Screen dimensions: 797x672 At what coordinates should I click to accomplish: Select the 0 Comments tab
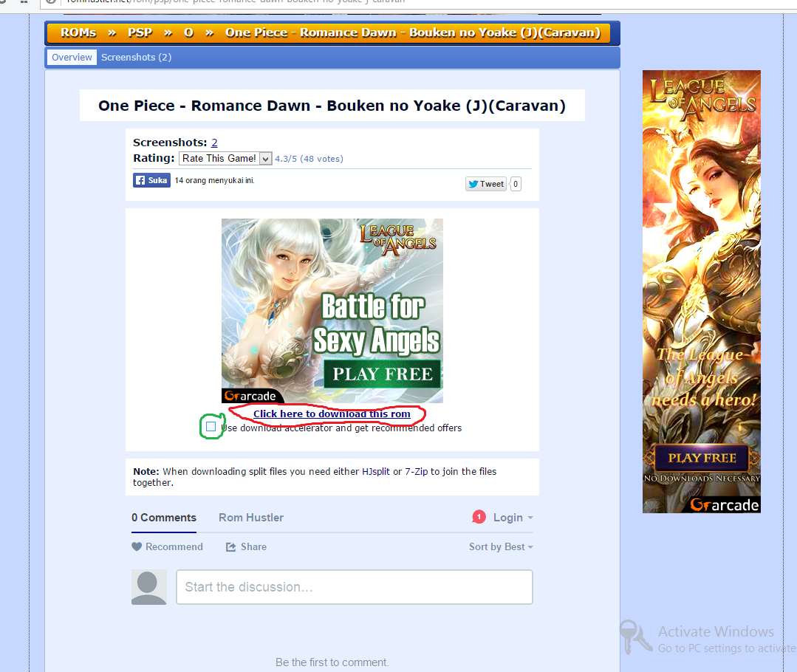tap(164, 518)
